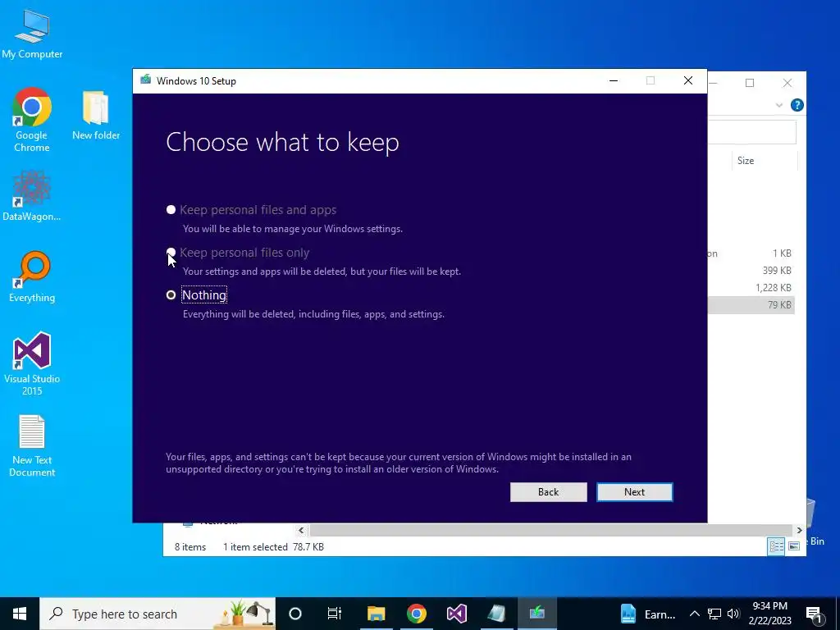Select New Text Document desktop file

click(32, 445)
